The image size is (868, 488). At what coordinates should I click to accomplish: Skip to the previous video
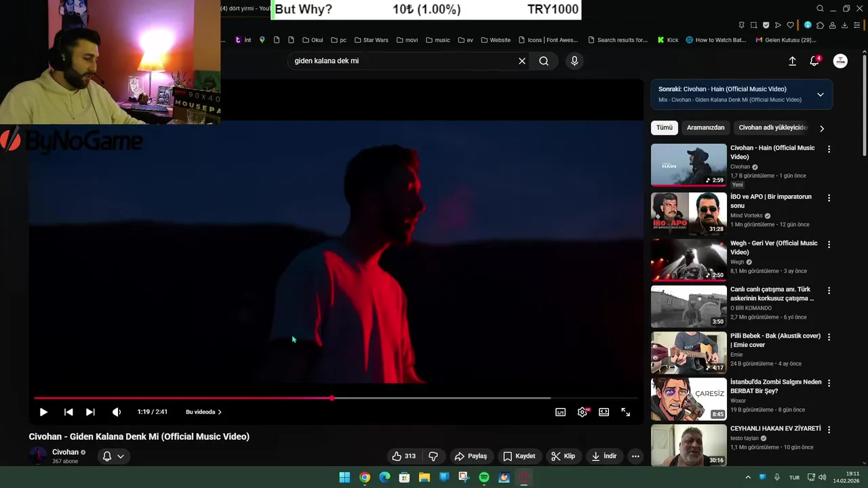tap(68, 412)
